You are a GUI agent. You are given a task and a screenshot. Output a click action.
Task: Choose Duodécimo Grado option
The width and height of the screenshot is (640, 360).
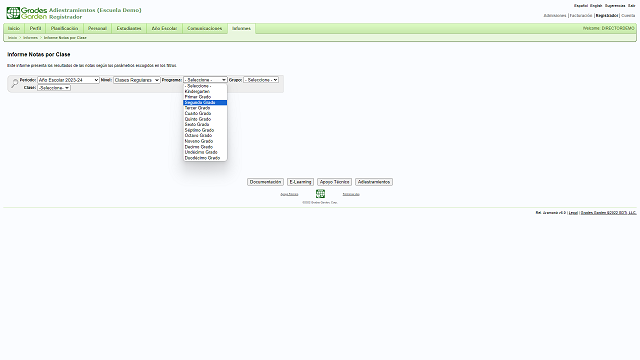tap(205, 158)
